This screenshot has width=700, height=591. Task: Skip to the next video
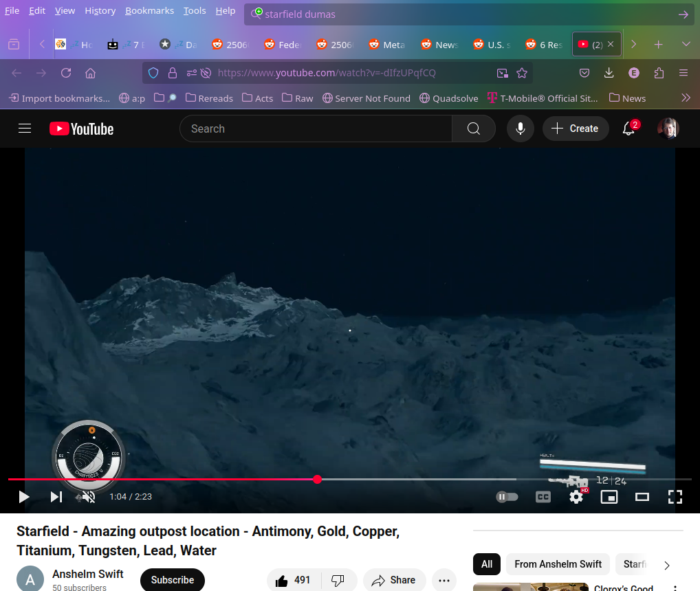(56, 497)
